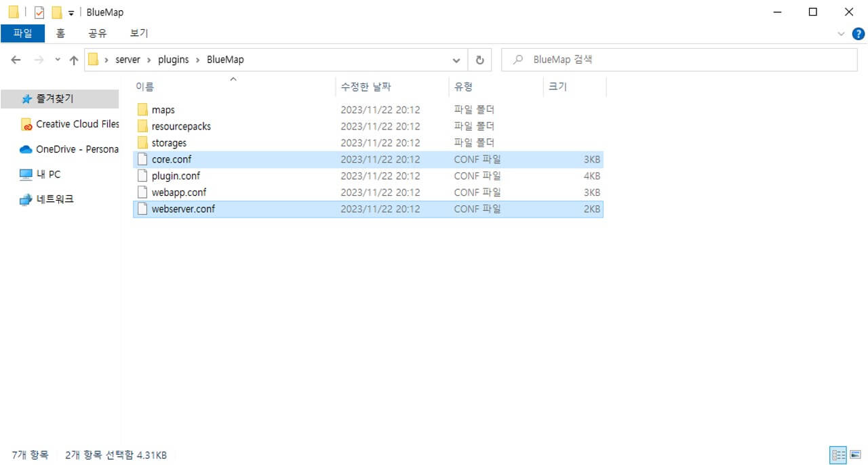Click the Properties checkmark icon in title bar

(39, 12)
